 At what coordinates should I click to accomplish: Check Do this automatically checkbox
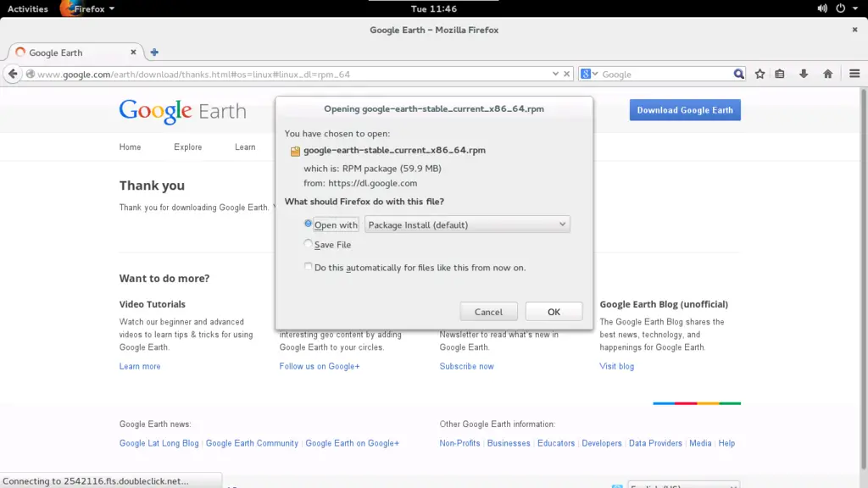[308, 267]
